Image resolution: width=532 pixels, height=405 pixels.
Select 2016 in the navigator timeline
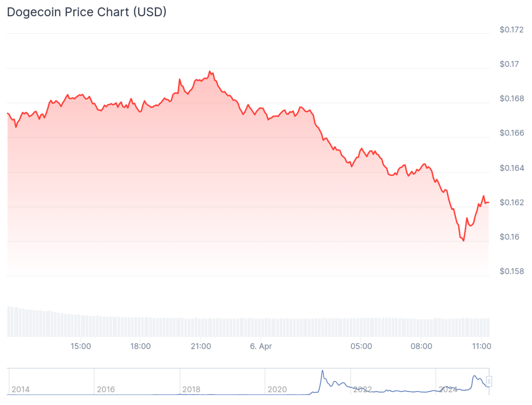click(x=106, y=389)
